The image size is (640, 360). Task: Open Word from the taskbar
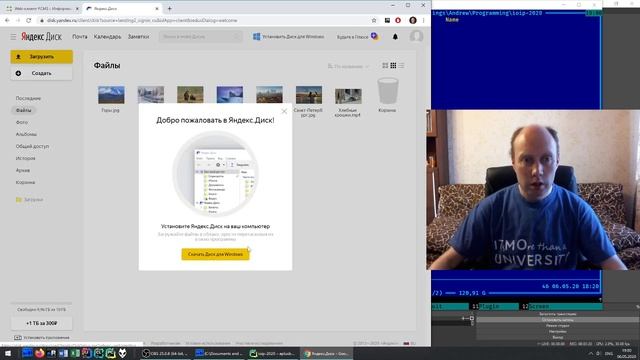click(x=63, y=353)
